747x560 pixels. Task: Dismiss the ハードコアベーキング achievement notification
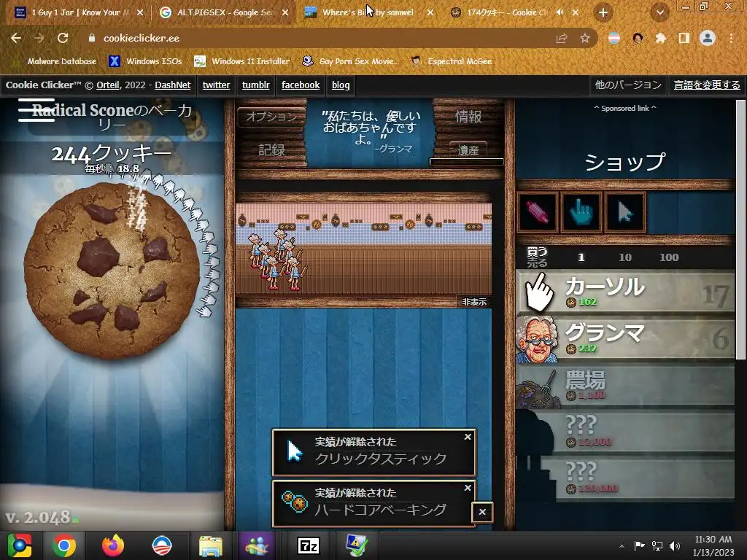[468, 488]
